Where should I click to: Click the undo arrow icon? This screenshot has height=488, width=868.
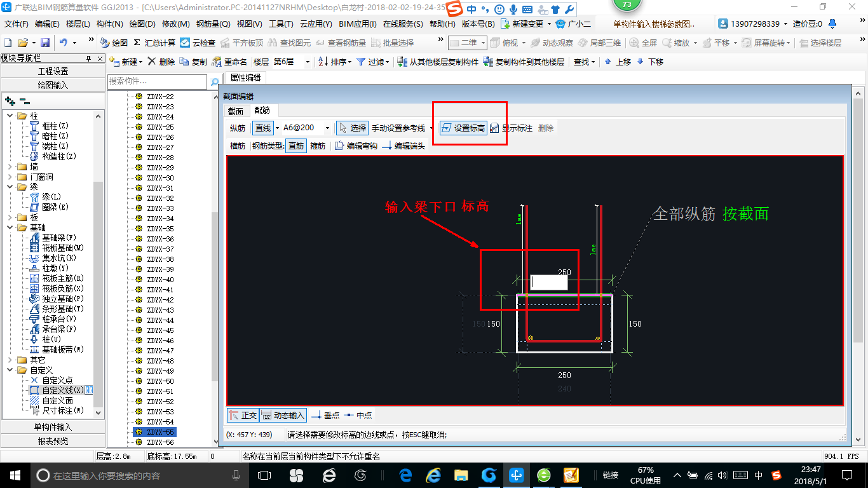pyautogui.click(x=64, y=43)
